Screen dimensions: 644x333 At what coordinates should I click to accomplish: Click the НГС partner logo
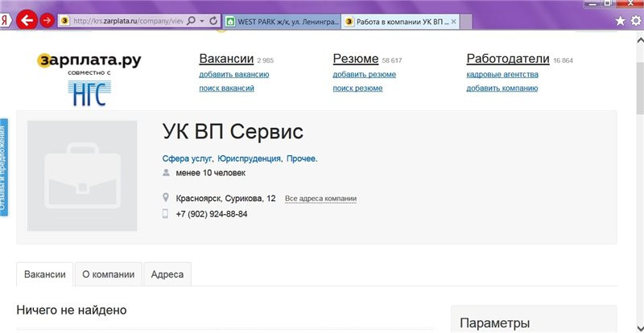[89, 93]
